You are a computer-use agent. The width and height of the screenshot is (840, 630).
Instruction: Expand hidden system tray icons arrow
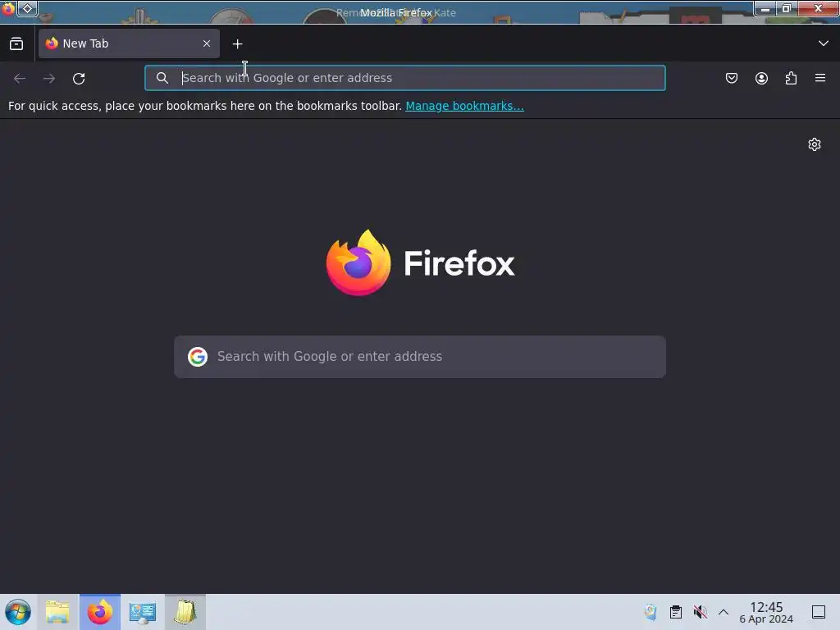pyautogui.click(x=724, y=612)
